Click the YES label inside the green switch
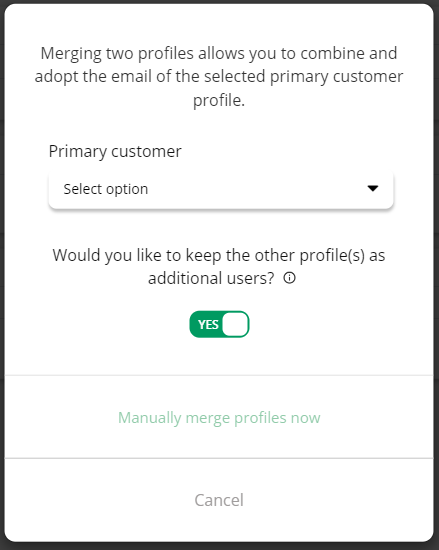The width and height of the screenshot is (439, 550). tap(208, 324)
